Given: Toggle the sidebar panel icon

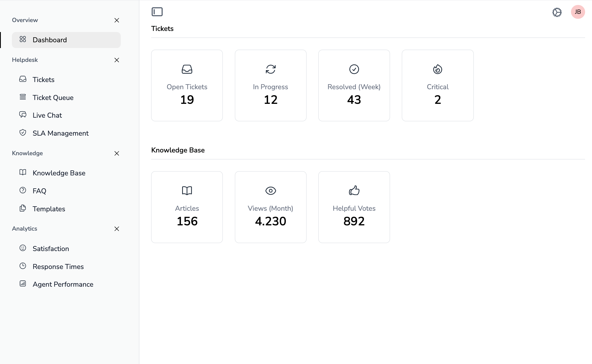Looking at the screenshot, I should pyautogui.click(x=157, y=12).
